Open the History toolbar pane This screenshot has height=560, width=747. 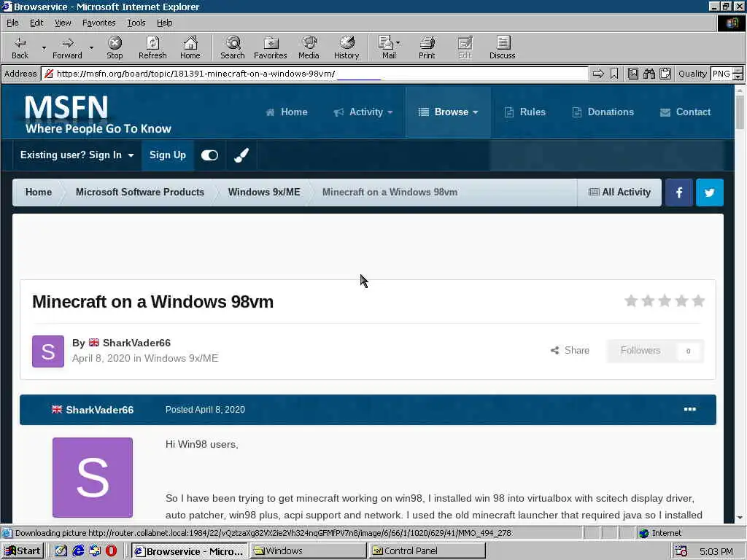pyautogui.click(x=347, y=47)
